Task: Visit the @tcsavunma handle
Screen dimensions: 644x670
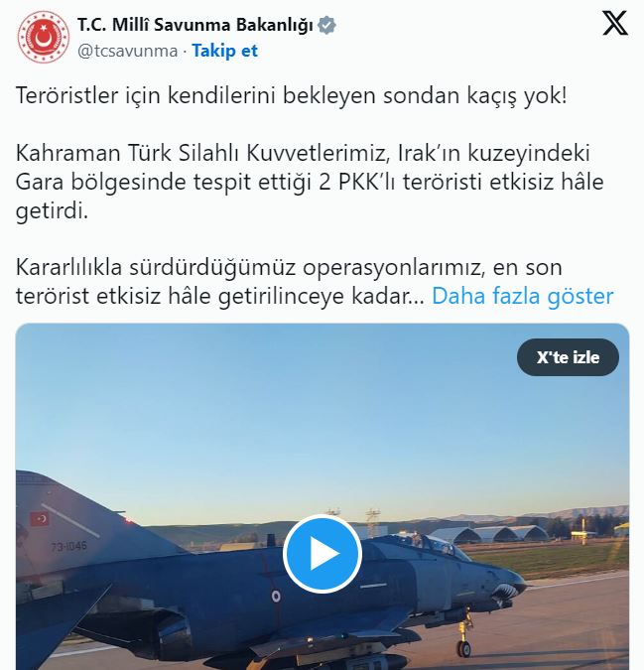Action: (x=127, y=51)
